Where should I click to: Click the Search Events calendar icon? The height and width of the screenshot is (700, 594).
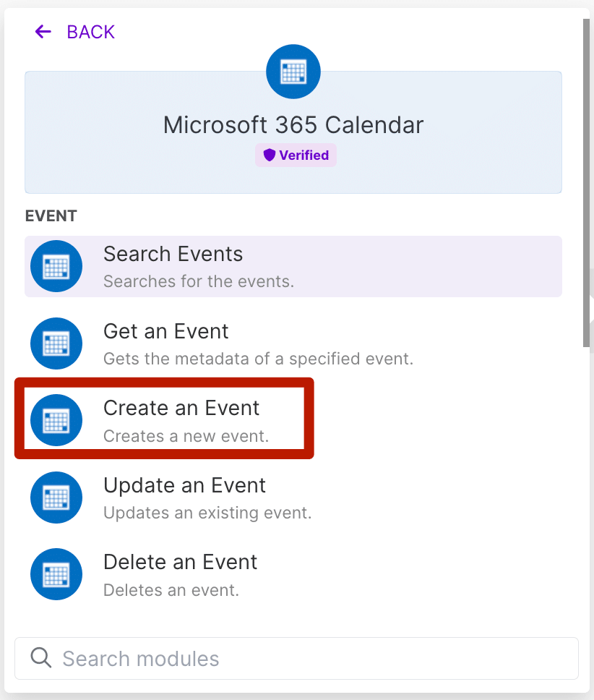tap(56, 266)
